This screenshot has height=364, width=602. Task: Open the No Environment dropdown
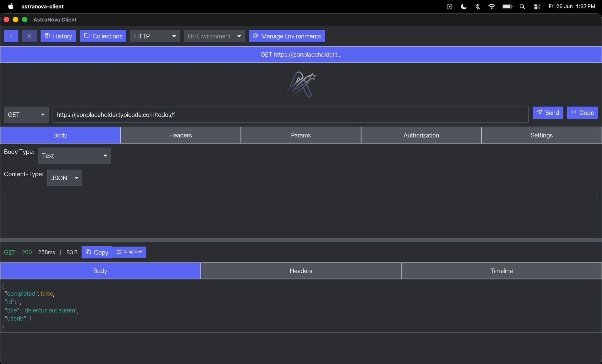pos(214,36)
